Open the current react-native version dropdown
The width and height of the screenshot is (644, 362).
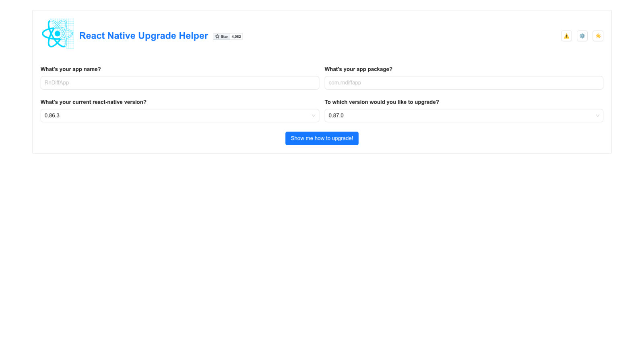(x=180, y=116)
